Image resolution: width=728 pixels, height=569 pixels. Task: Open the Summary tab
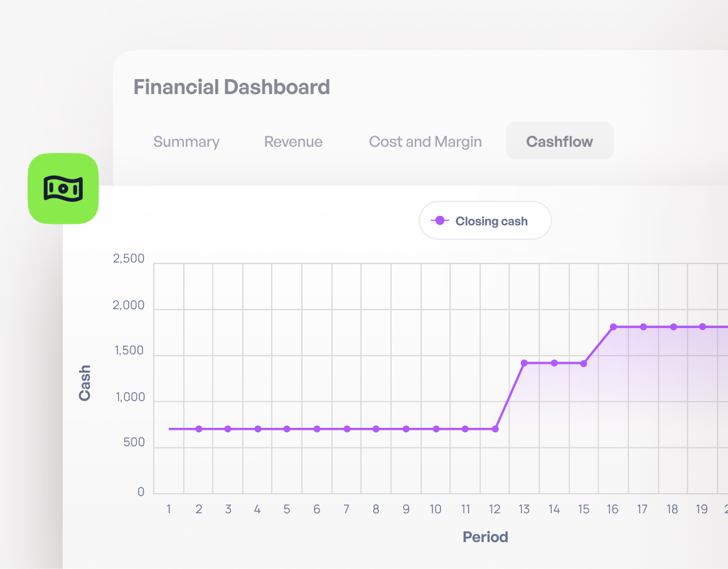[x=186, y=142]
